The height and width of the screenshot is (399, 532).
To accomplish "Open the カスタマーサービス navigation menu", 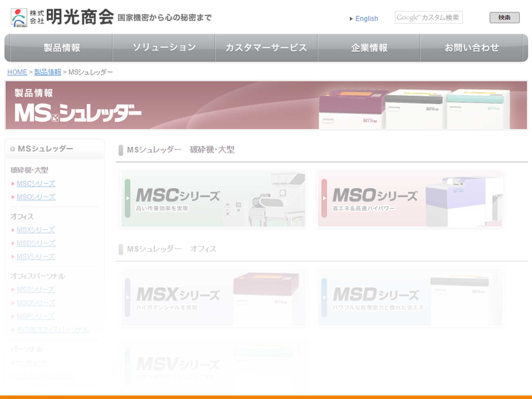I will pyautogui.click(x=266, y=48).
